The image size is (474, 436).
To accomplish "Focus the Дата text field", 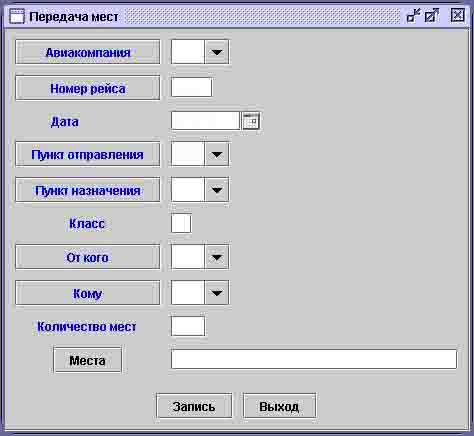I will 205,120.
